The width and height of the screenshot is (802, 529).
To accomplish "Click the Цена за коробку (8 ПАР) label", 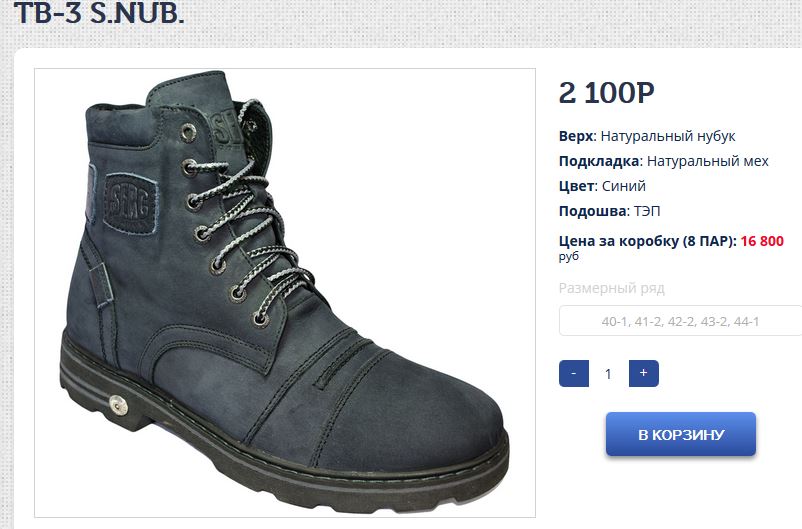I will click(x=648, y=241).
